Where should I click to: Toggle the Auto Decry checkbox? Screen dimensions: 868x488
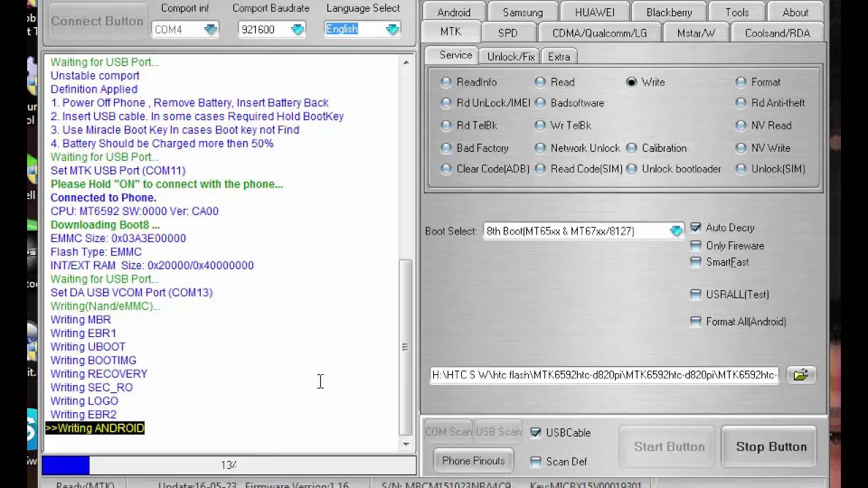coord(696,228)
